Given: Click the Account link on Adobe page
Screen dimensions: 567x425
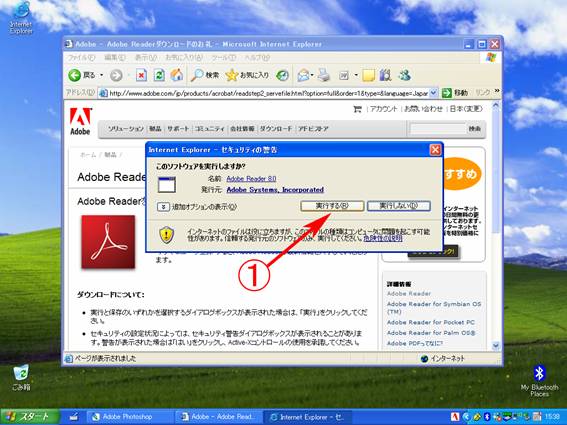Looking at the screenshot, I should click(x=384, y=109).
